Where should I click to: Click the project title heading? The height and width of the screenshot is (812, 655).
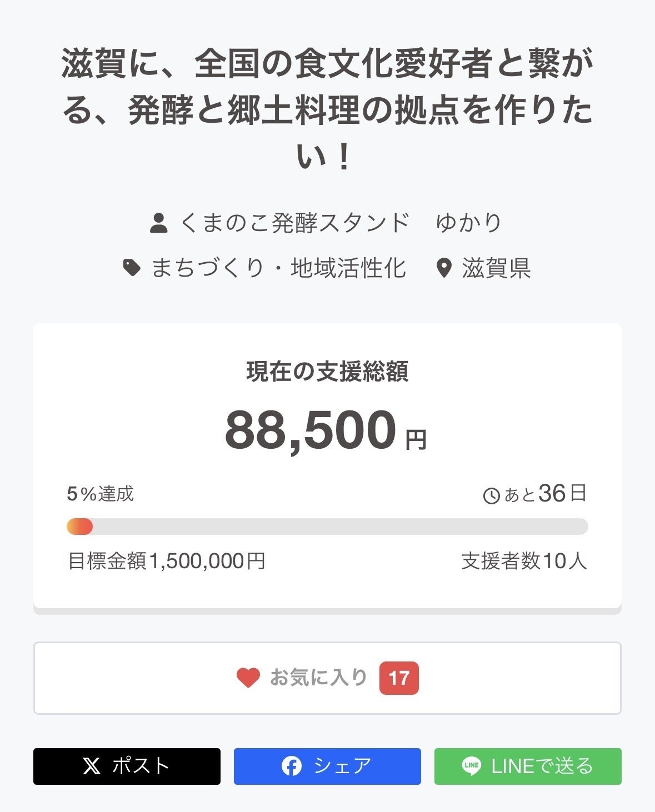327,110
